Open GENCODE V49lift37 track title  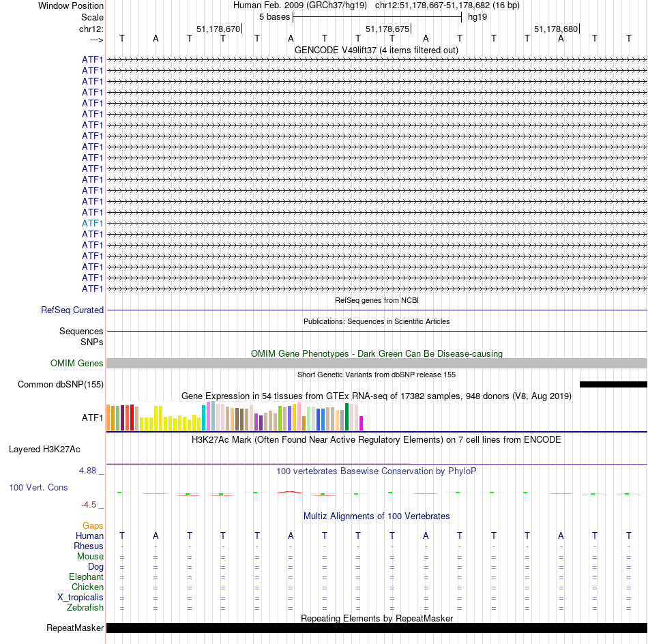pyautogui.click(x=377, y=50)
